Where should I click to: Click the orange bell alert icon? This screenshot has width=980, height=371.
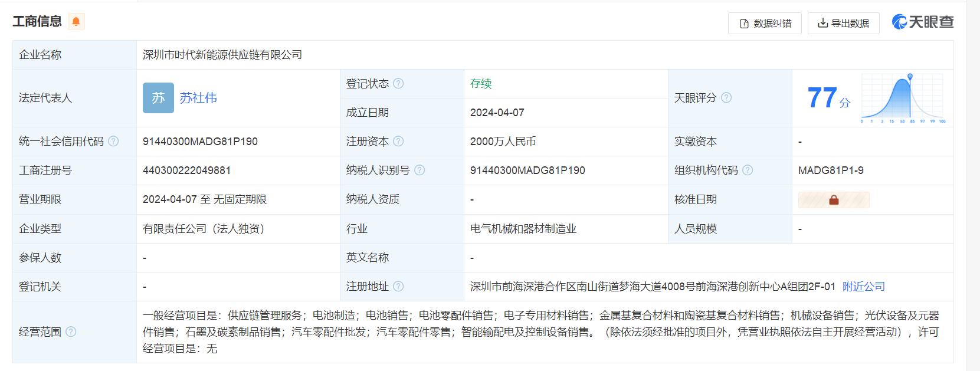coord(76,22)
